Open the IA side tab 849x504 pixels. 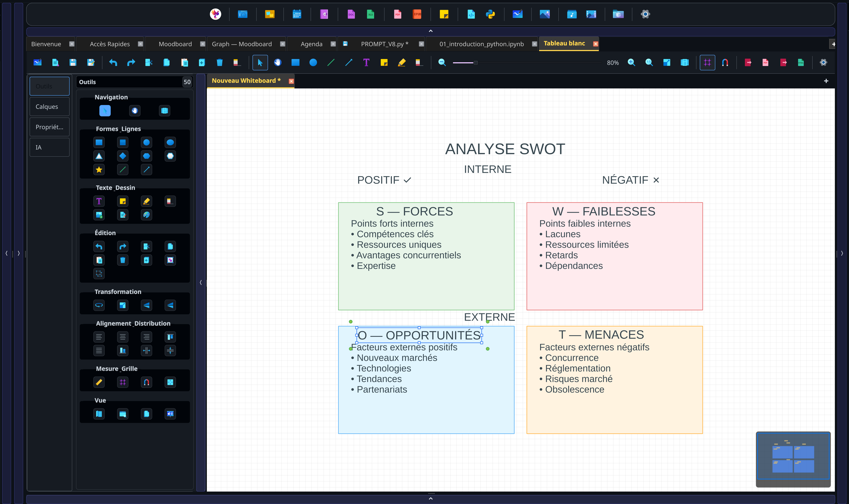(x=50, y=147)
